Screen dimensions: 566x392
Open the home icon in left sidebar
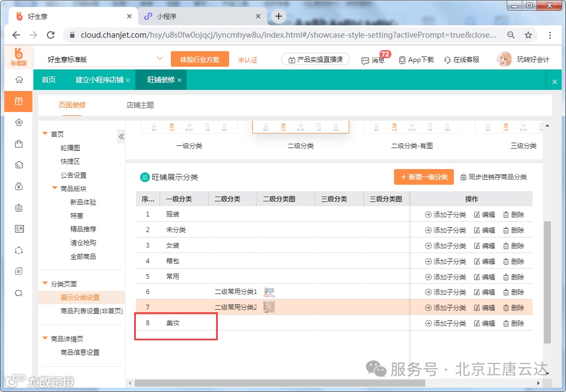click(x=19, y=80)
